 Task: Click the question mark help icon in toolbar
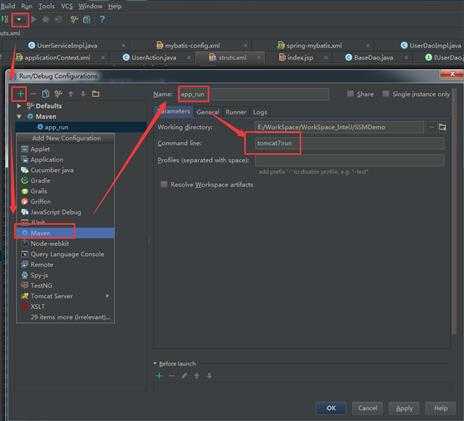102,20
